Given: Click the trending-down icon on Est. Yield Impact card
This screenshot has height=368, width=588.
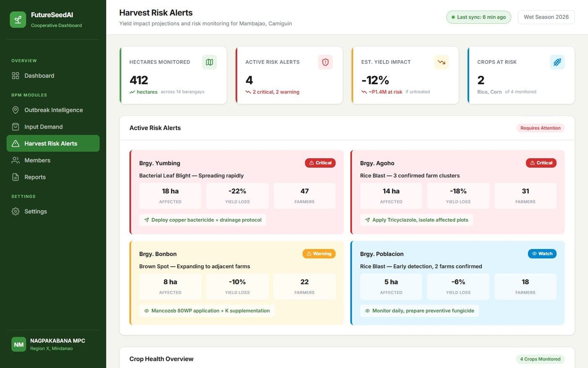Looking at the screenshot, I should pos(441,62).
